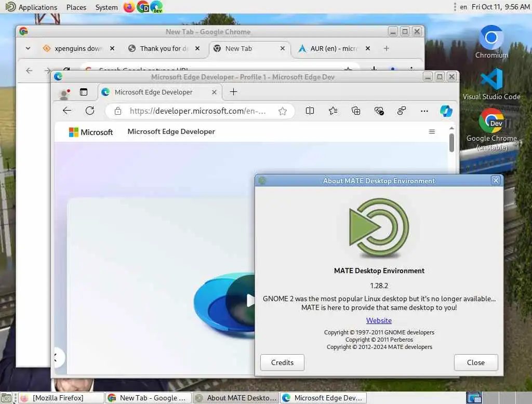
Task: Open Edge Favorites list
Action: (333, 111)
